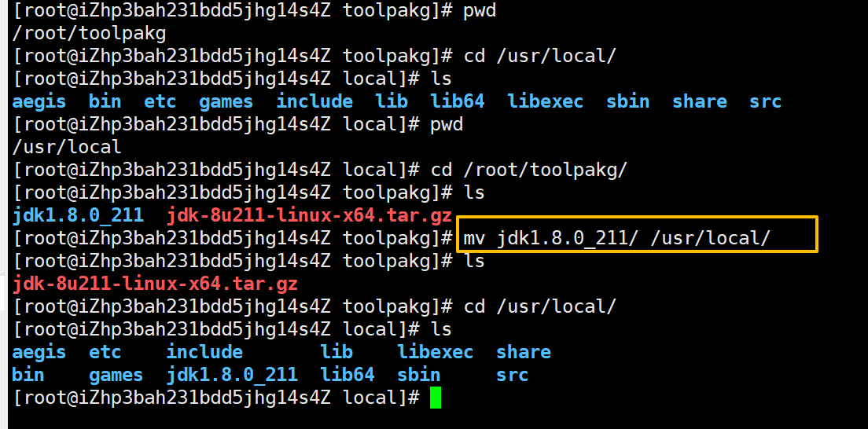The image size is (868, 429).
Task: Click "bin" in the final two-row listing
Action: [28, 375]
